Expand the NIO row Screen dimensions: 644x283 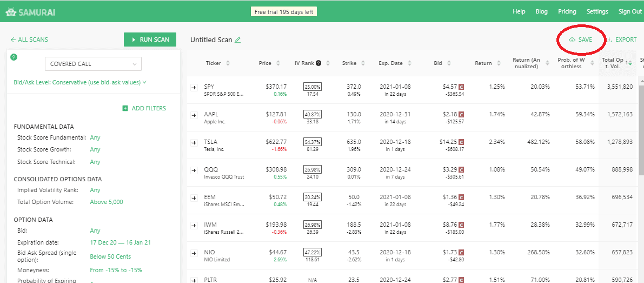coord(194,253)
